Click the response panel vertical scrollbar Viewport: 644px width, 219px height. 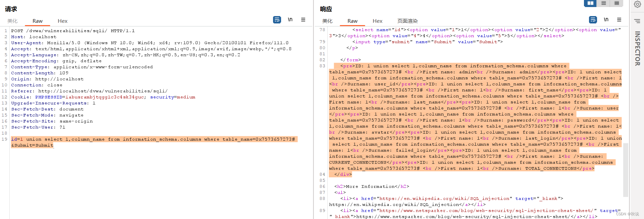click(x=626, y=170)
